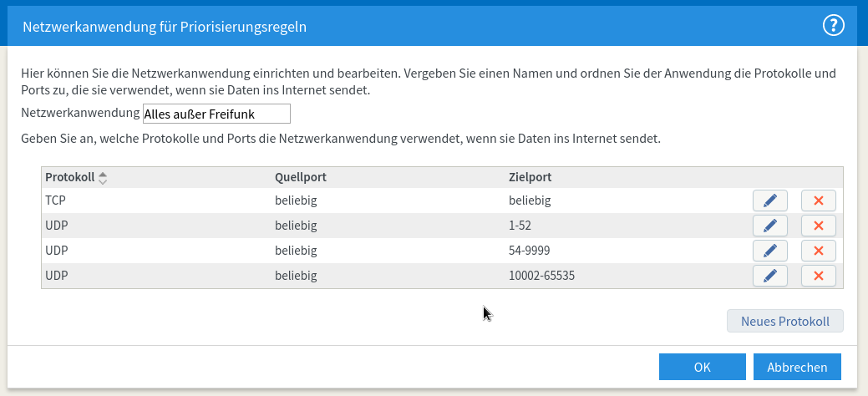Screen dimensions: 868x396
Task: Delete the UDP 54-9999 row
Action: [x=818, y=251]
